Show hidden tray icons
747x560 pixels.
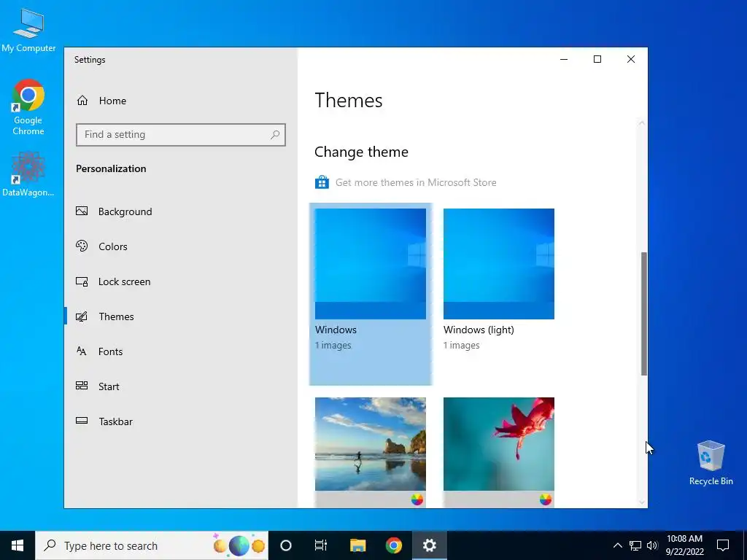(x=617, y=545)
